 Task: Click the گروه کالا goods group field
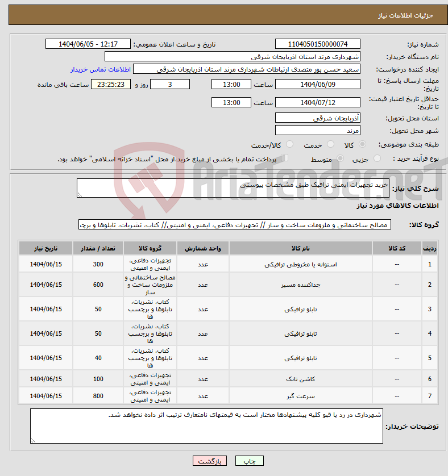coord(235,225)
